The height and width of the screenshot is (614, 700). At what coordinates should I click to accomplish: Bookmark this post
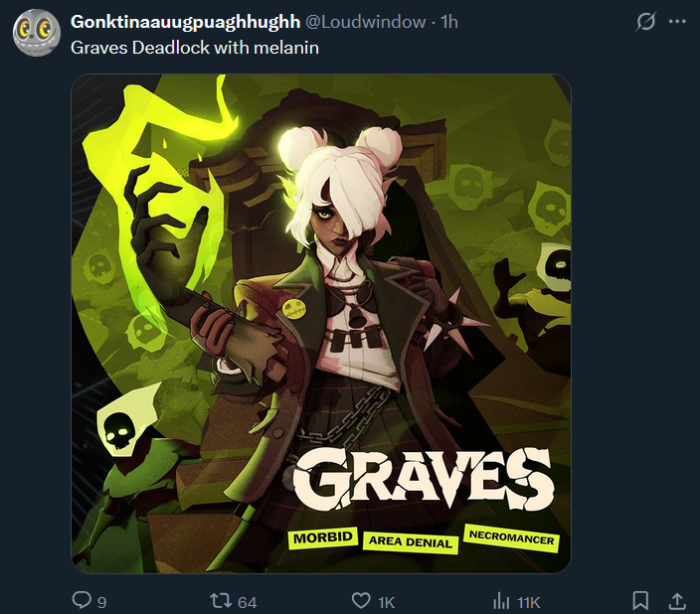[640, 601]
